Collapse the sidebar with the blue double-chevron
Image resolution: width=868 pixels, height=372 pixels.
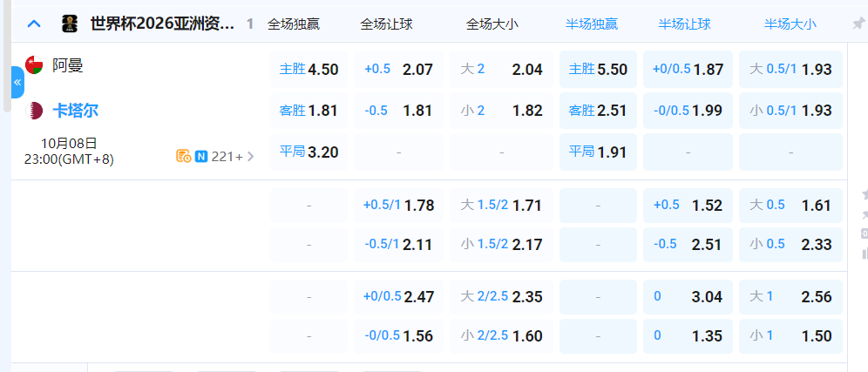(17, 82)
